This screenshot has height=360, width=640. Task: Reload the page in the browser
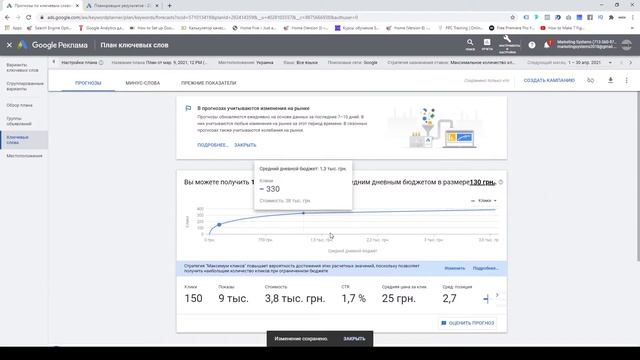click(x=29, y=17)
